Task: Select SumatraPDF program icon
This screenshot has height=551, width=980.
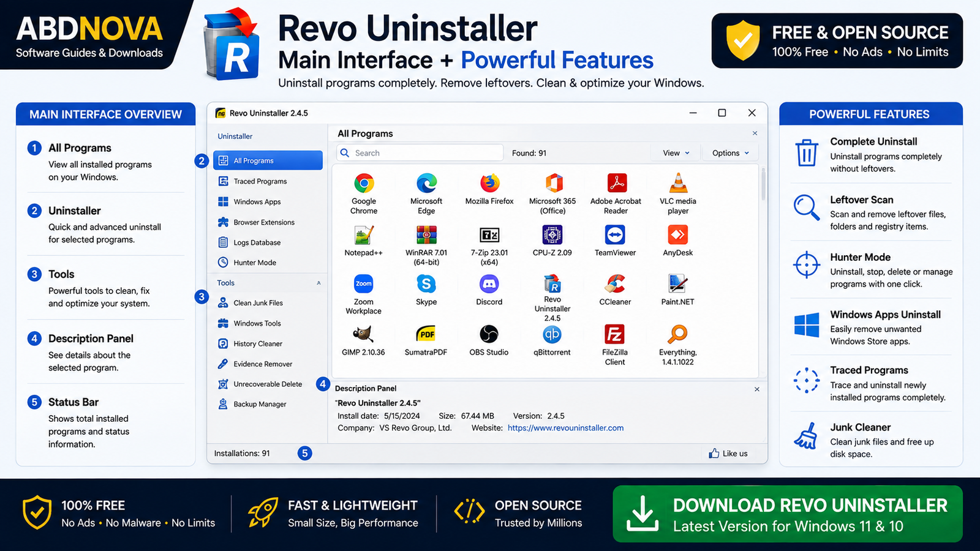Action: click(426, 334)
